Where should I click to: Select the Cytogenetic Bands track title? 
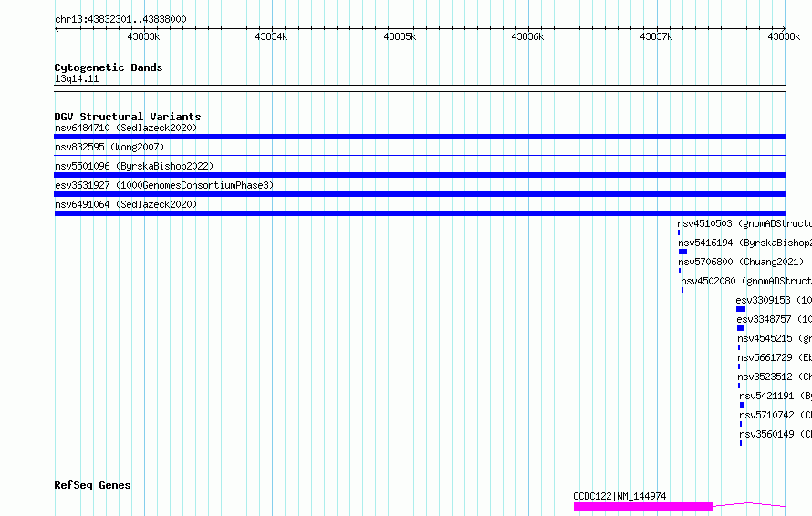tap(109, 67)
